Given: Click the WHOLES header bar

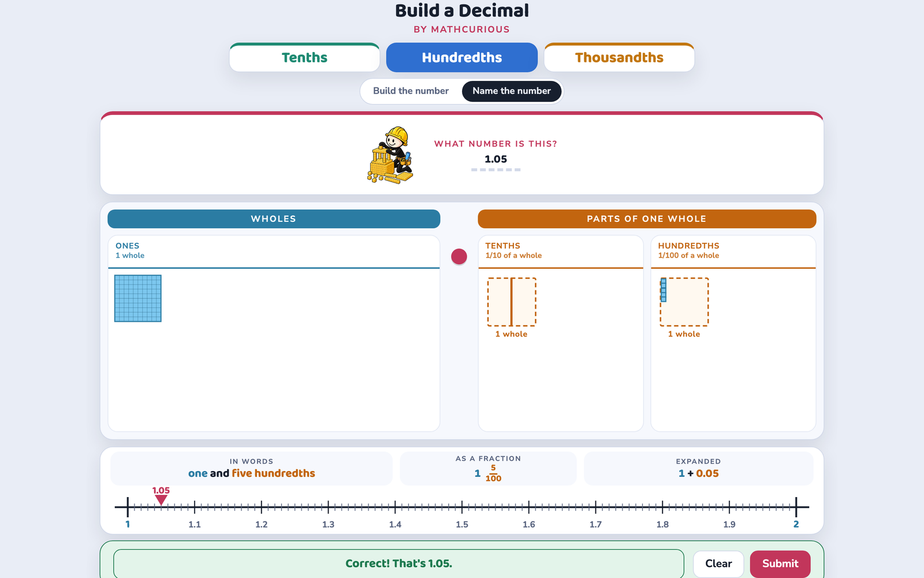Looking at the screenshot, I should click(274, 218).
